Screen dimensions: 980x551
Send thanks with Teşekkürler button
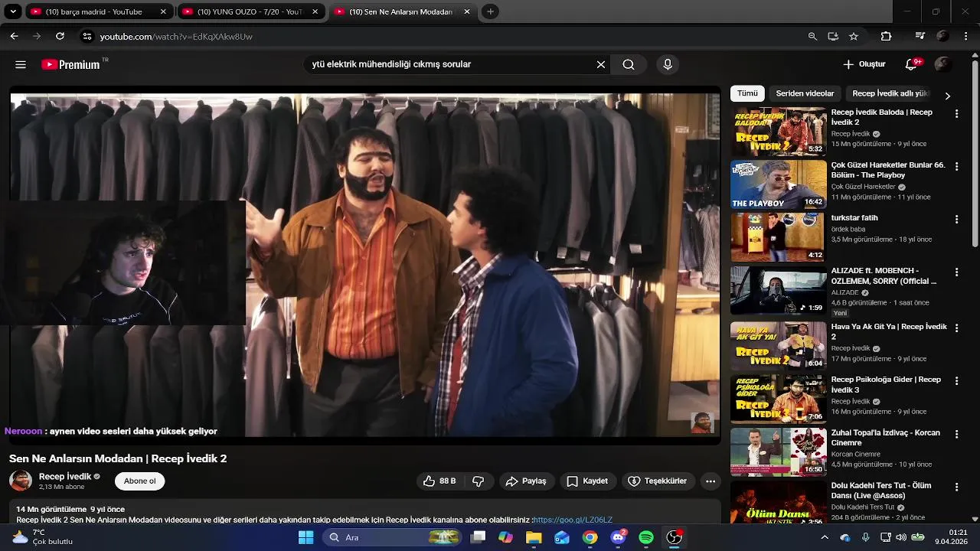click(x=658, y=481)
